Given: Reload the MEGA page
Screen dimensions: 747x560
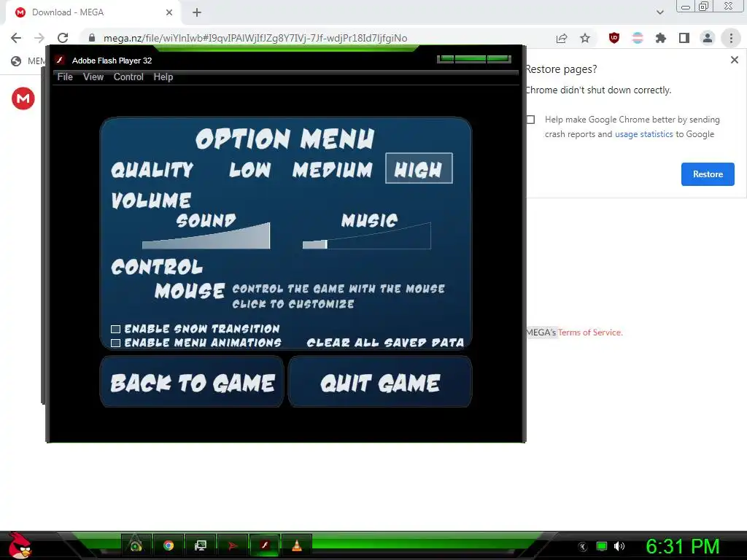Looking at the screenshot, I should (x=63, y=38).
